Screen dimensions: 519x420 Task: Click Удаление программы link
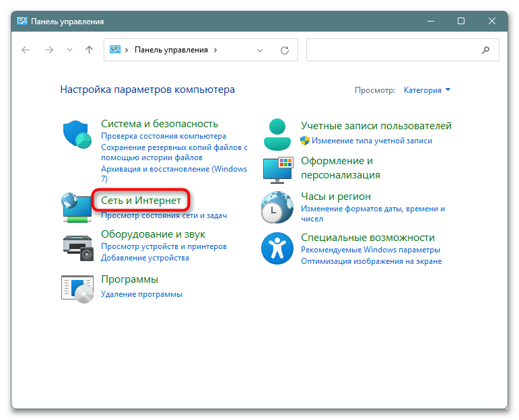tap(141, 294)
